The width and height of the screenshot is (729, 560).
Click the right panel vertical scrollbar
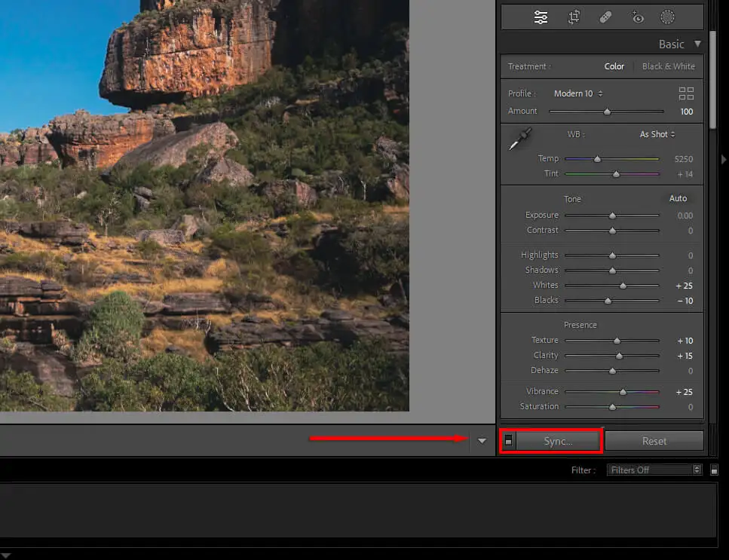712,80
